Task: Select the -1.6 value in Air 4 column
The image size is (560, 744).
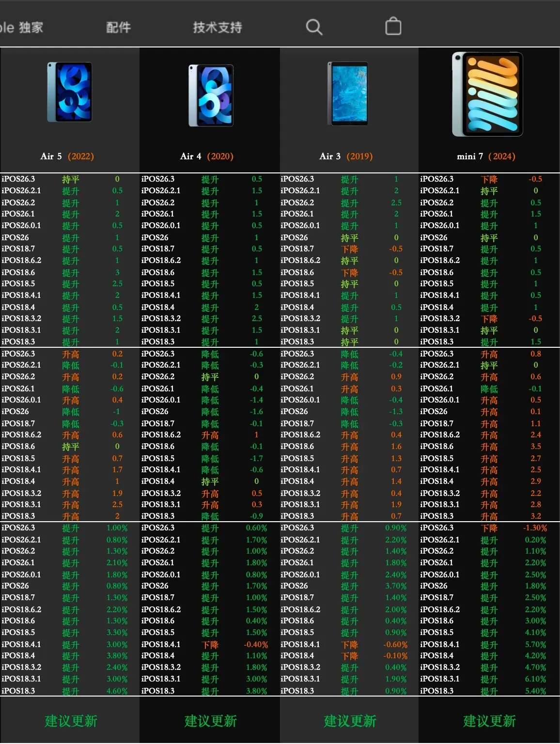Action: click(x=257, y=411)
